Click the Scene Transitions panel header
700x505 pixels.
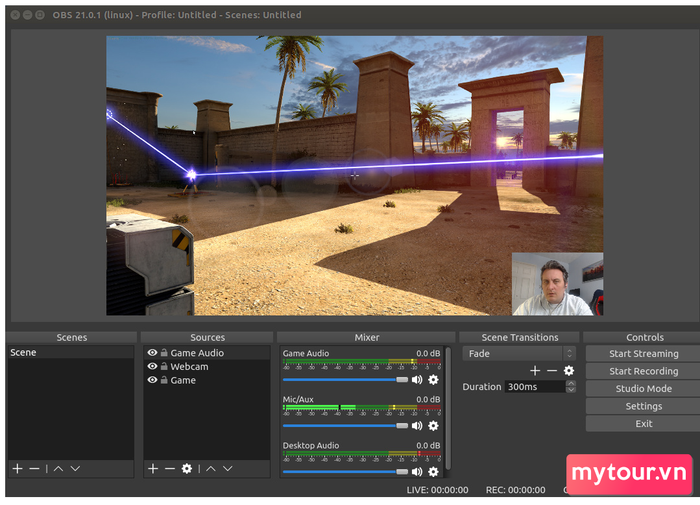[x=520, y=338]
